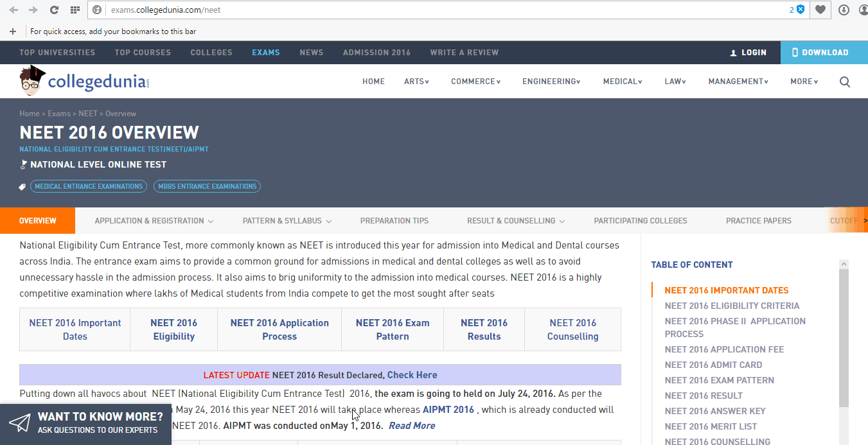Open the Participating Colleges tab
This screenshot has height=445, width=868.
click(641, 221)
